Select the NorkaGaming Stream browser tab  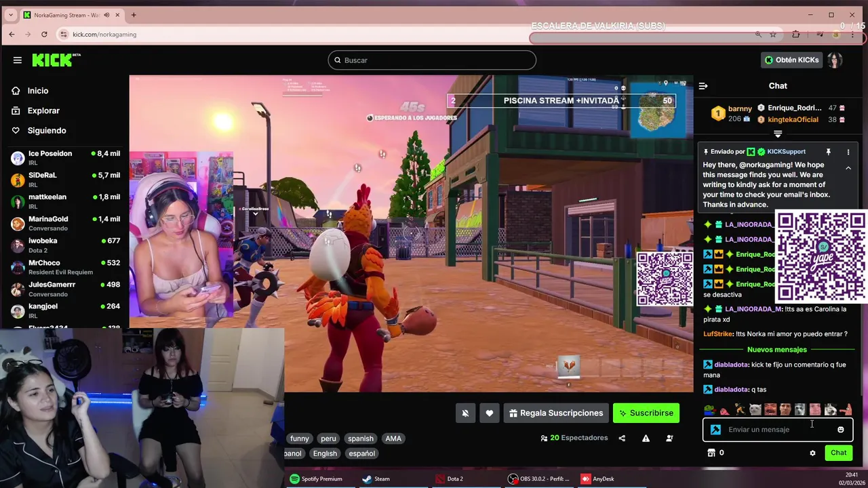[72, 15]
